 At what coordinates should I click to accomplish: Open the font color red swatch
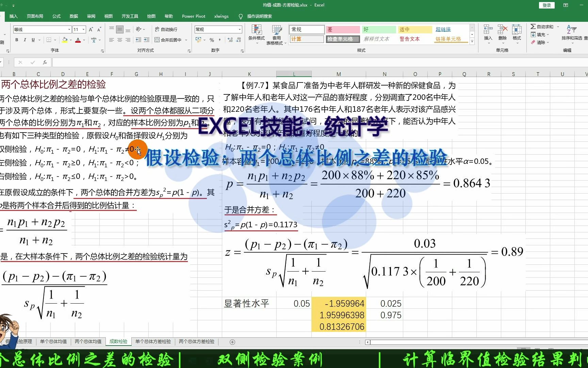click(x=78, y=40)
